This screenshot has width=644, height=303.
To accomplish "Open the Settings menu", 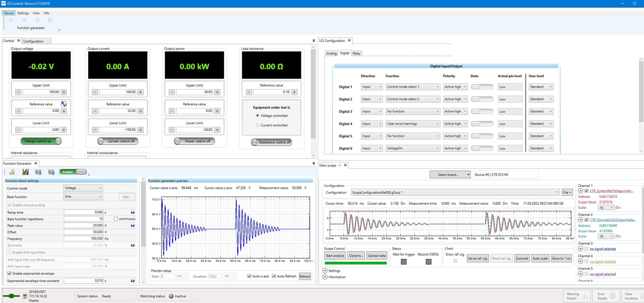I will (23, 13).
